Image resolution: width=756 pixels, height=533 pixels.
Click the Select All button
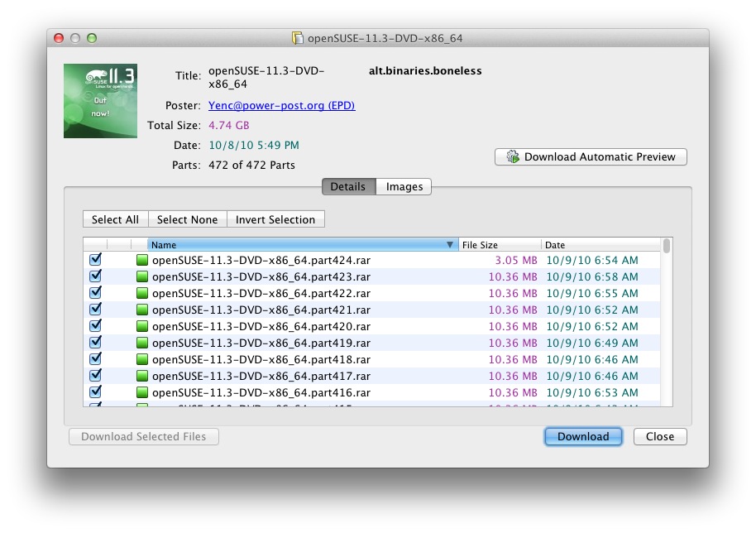[115, 219]
